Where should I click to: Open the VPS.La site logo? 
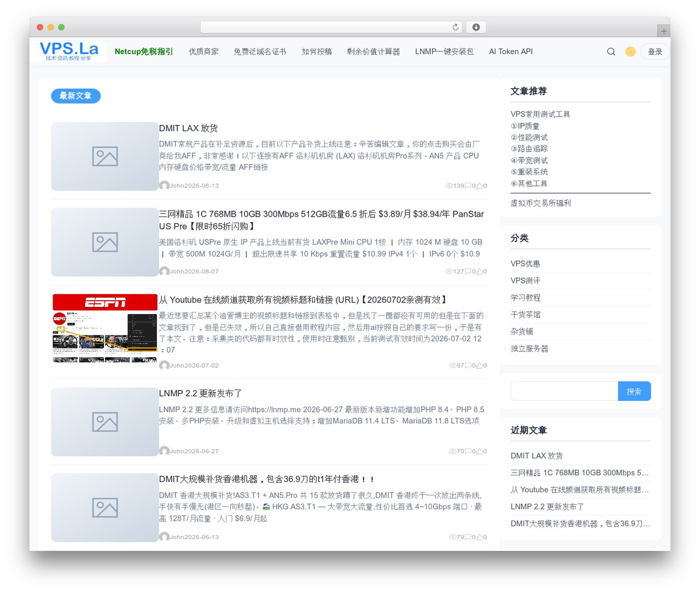click(69, 51)
